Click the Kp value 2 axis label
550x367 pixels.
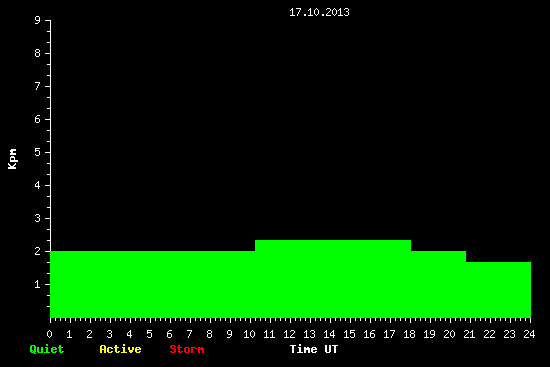38,251
